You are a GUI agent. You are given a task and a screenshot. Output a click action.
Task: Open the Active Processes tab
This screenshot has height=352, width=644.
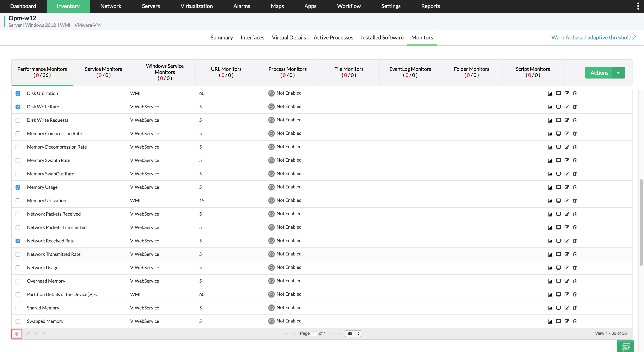pyautogui.click(x=333, y=38)
